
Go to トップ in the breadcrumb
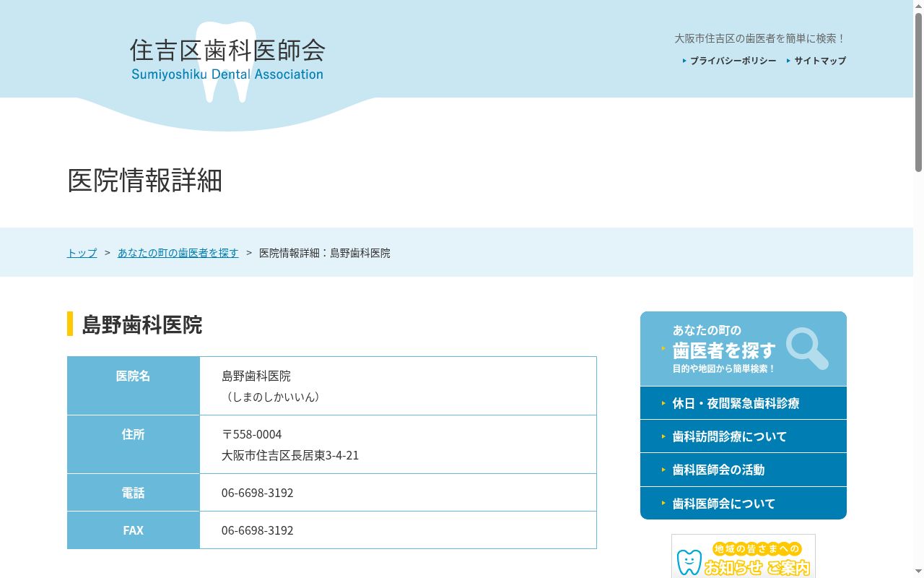point(82,253)
